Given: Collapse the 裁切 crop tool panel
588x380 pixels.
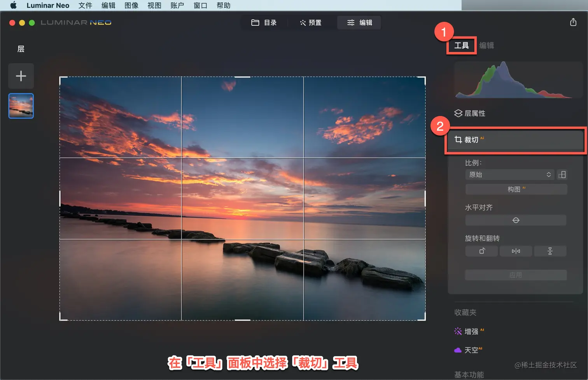Looking at the screenshot, I should pos(515,140).
